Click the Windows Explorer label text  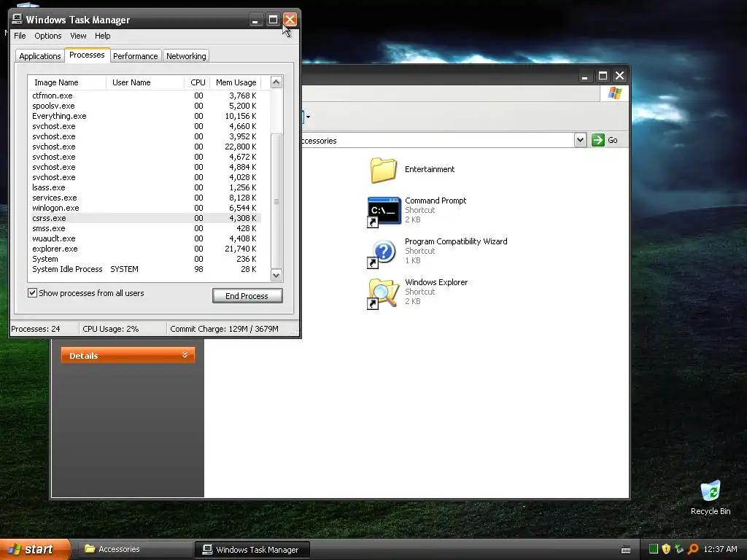click(436, 282)
